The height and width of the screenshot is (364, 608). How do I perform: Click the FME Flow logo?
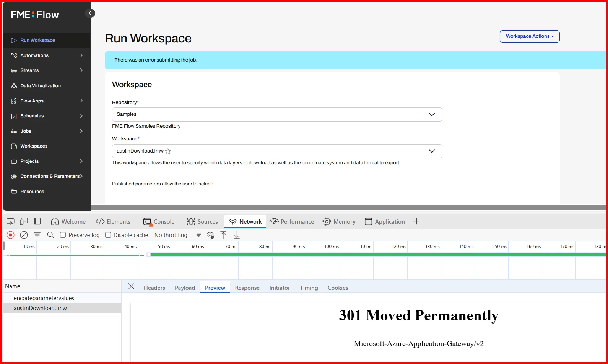[35, 15]
